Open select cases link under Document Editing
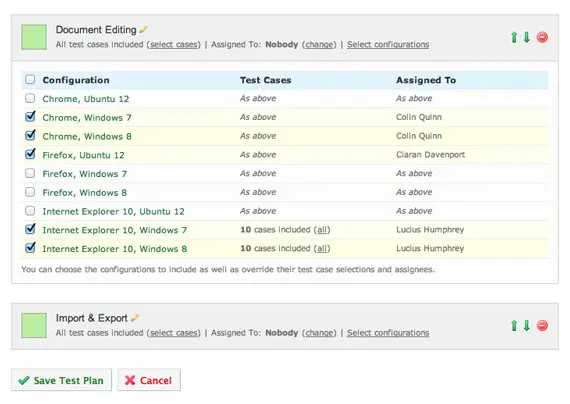 click(174, 44)
